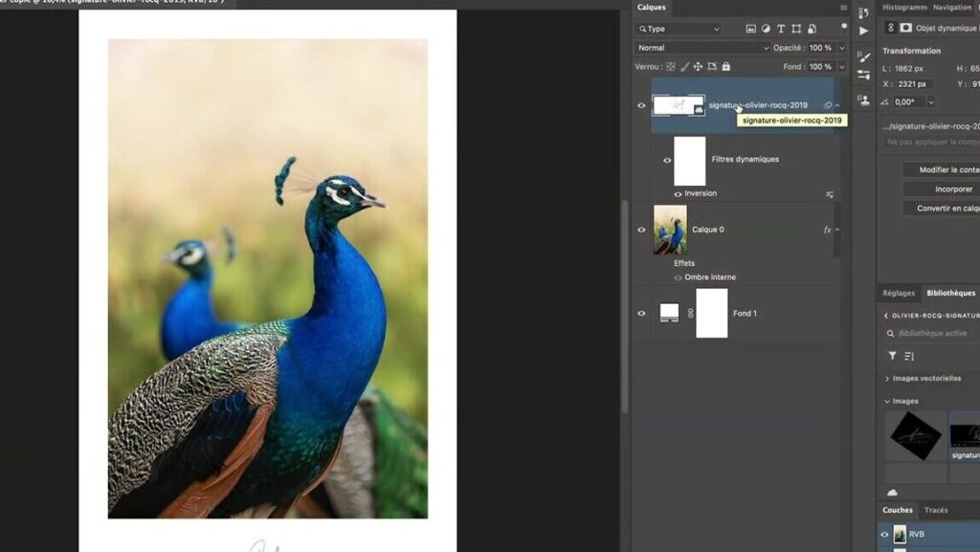The image size is (980, 552).
Task: Switch to the Tracés tab
Action: (x=936, y=510)
